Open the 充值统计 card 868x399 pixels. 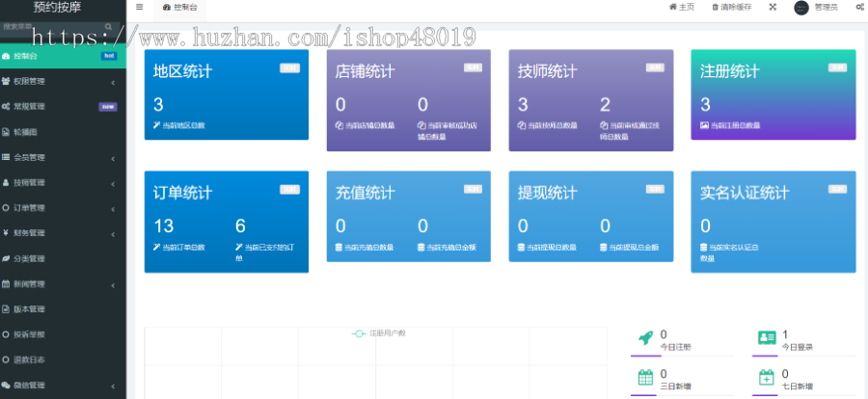(x=409, y=217)
